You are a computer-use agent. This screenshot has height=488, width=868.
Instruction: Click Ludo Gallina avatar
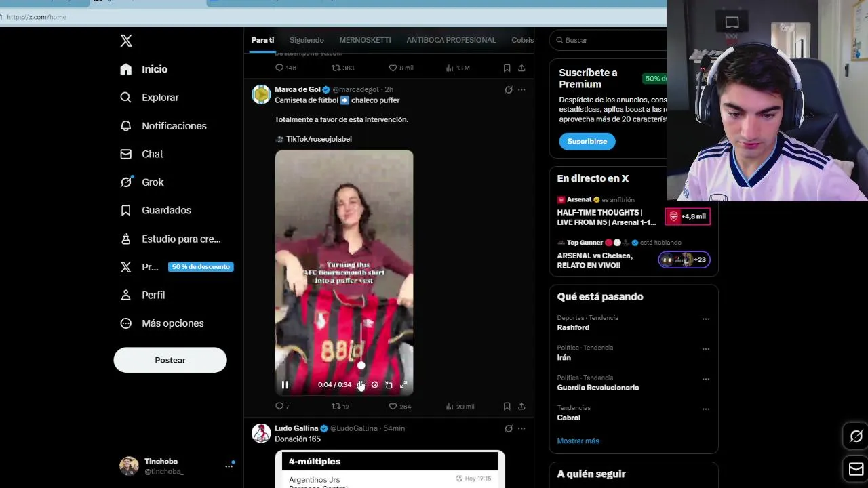click(261, 433)
